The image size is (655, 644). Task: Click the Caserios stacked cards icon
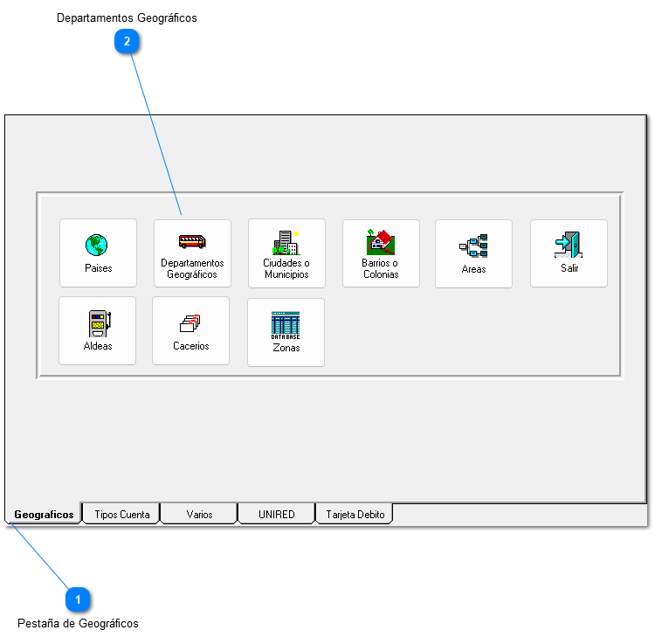190,323
